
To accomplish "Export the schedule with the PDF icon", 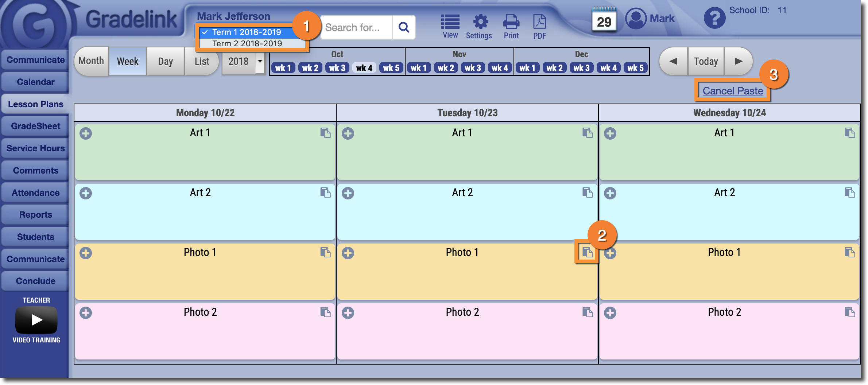I will coord(539,23).
